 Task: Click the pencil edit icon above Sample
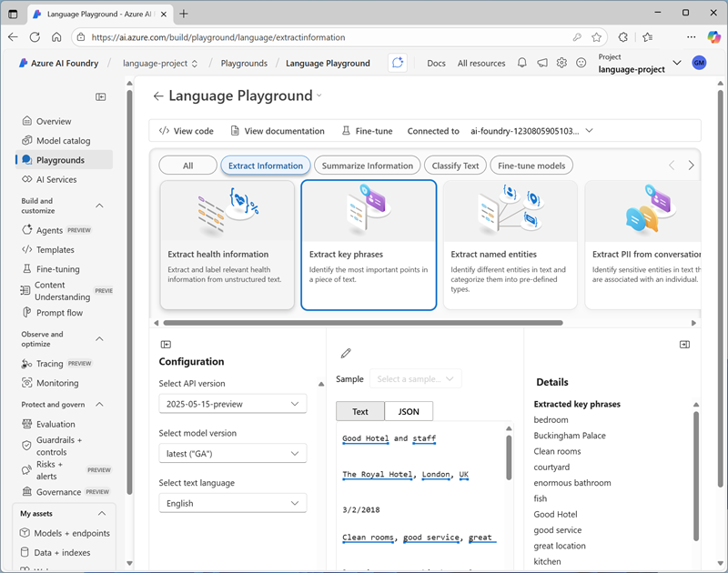(346, 353)
